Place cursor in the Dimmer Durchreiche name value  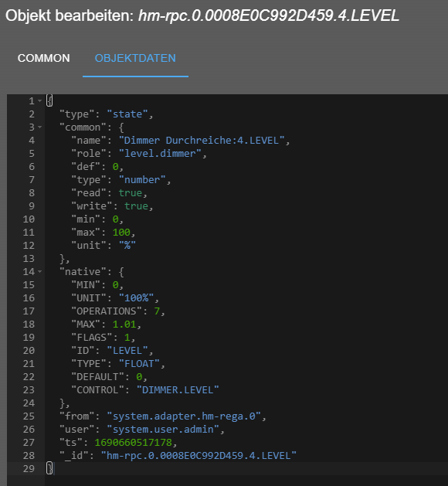click(x=202, y=141)
